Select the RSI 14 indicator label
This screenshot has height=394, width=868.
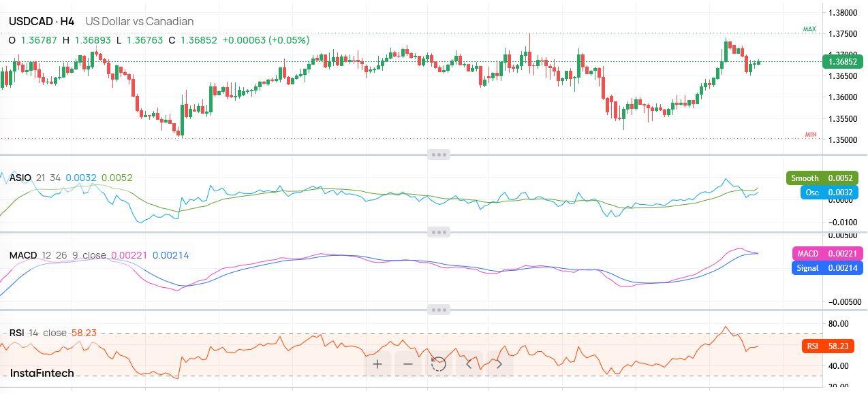[x=21, y=333]
